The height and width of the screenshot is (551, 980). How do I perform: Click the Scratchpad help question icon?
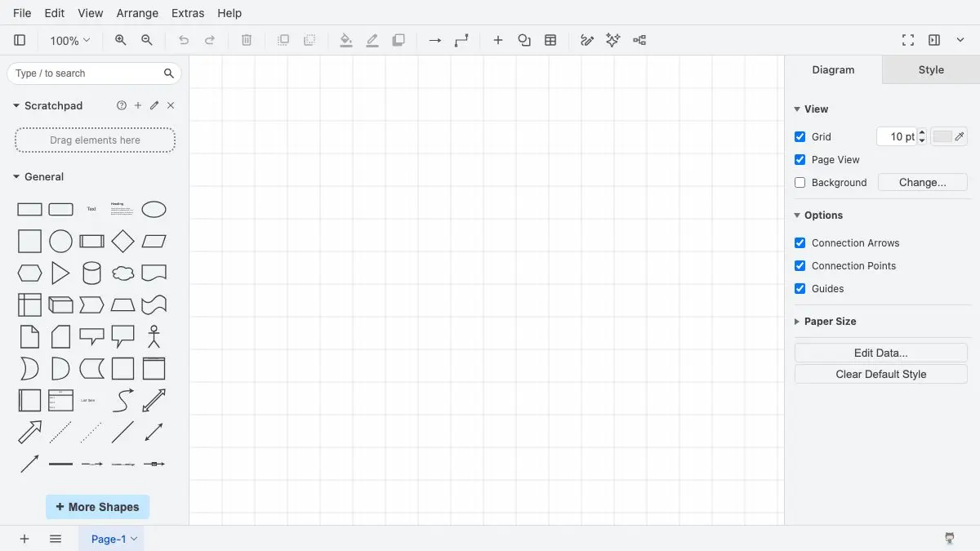tap(122, 105)
